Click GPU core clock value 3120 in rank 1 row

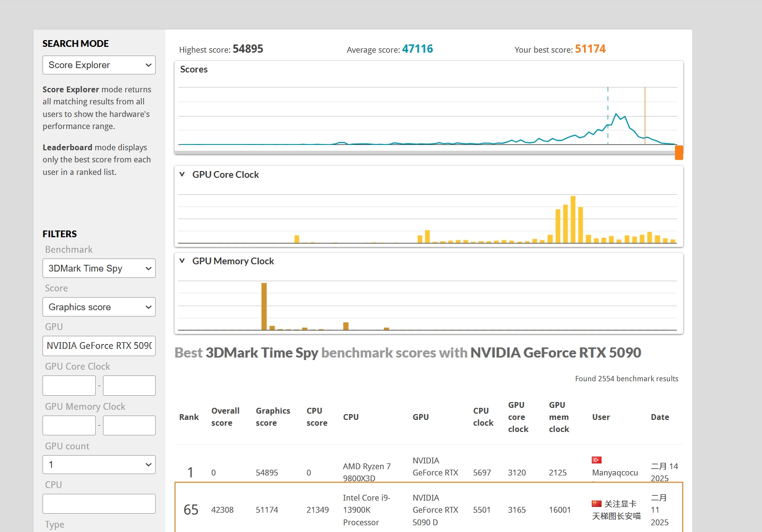(x=517, y=473)
